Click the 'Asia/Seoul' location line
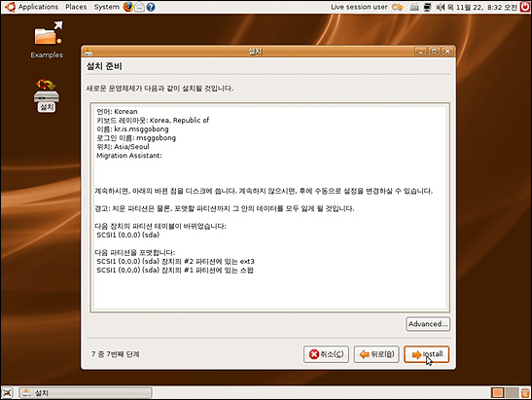Screen dimensions: 532x400 click(x=123, y=147)
